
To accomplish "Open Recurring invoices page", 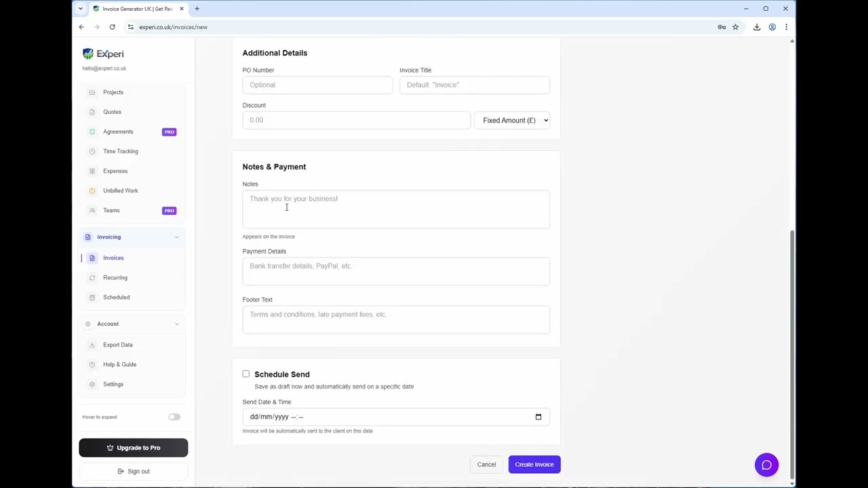I will pos(115,277).
